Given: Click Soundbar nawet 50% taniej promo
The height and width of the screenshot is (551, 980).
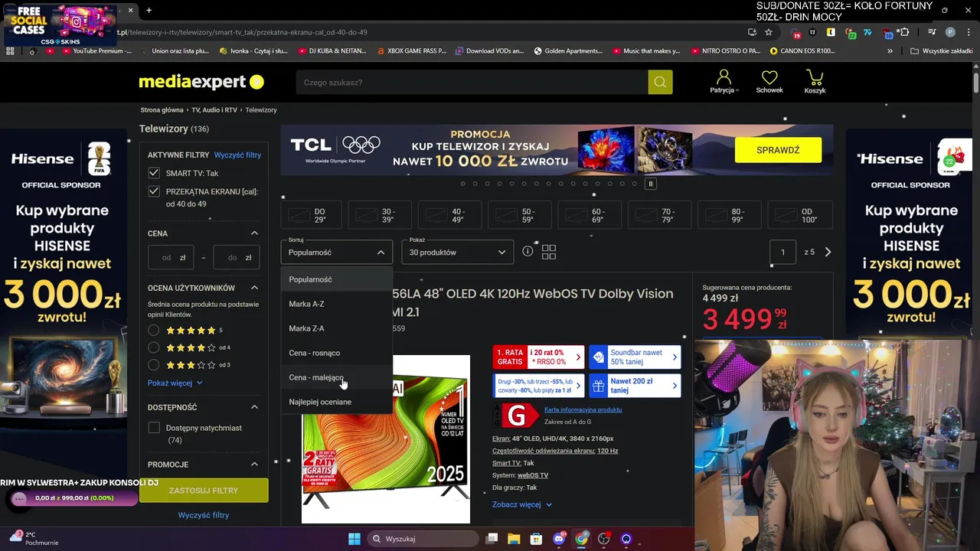Looking at the screenshot, I should pos(635,357).
